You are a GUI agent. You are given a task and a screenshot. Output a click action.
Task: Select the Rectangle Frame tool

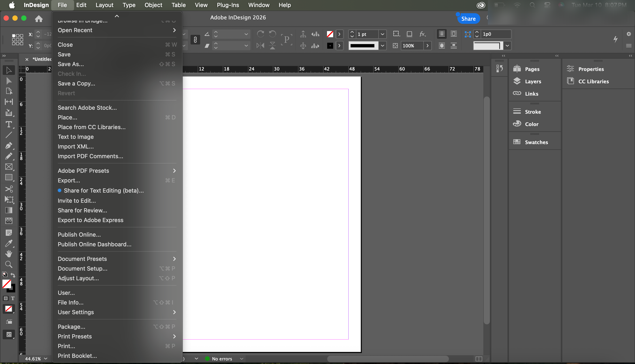[9, 167]
